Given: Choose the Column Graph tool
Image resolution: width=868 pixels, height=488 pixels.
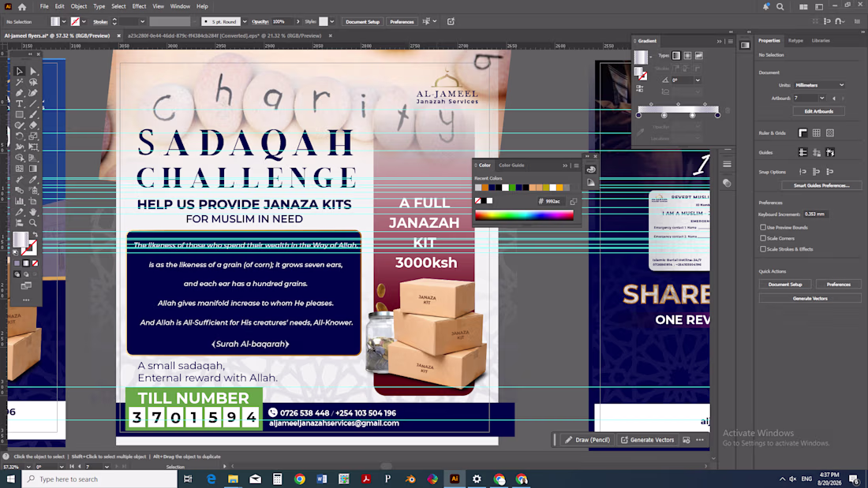Looking at the screenshot, I should [20, 201].
